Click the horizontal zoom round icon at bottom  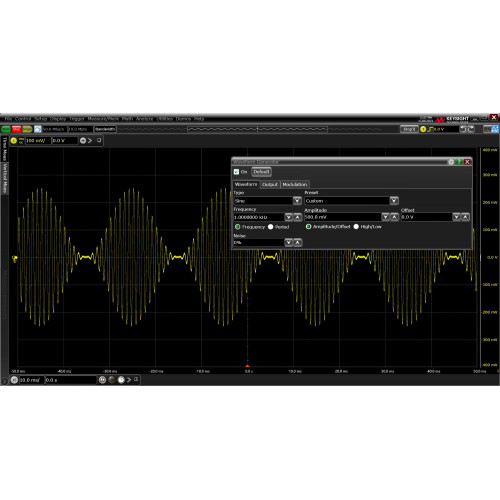click(x=102, y=380)
